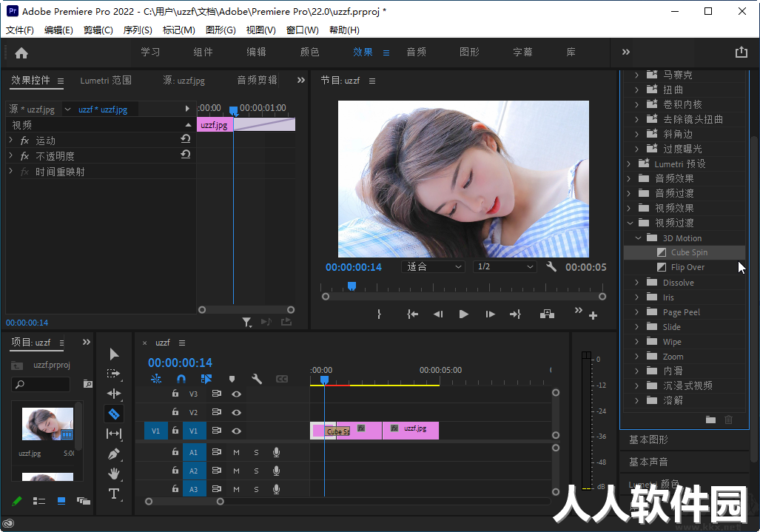
Task: Expand the 视频效果 folder
Action: 629,208
